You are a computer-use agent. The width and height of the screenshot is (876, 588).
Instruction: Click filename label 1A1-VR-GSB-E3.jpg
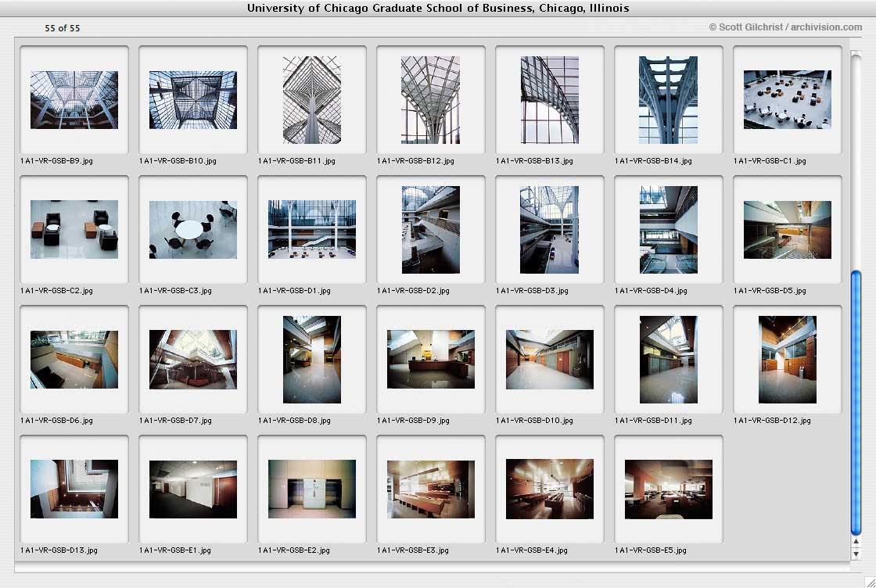(x=413, y=550)
